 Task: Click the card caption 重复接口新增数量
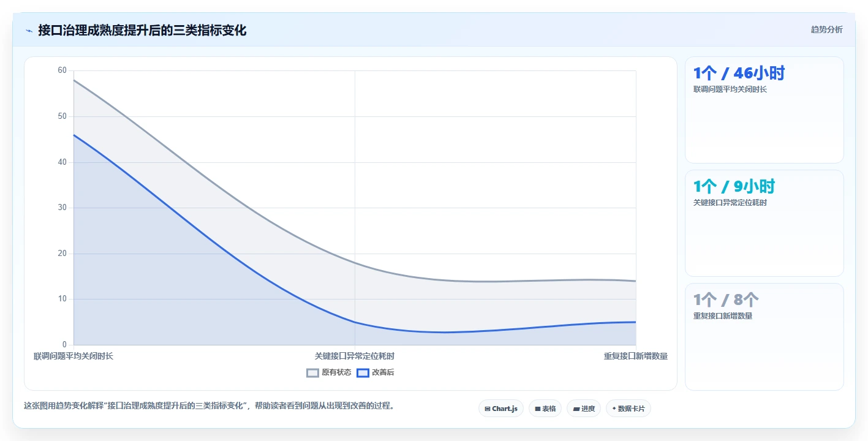(x=723, y=316)
